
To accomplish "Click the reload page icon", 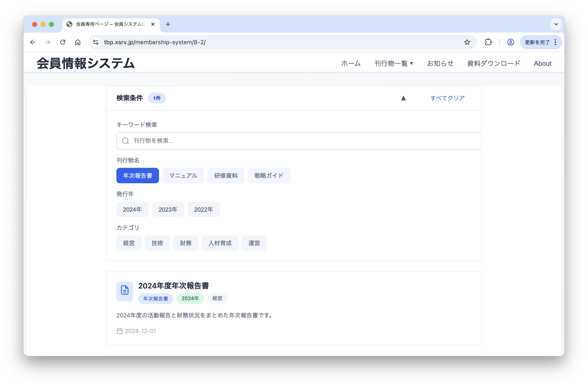I will (x=62, y=42).
